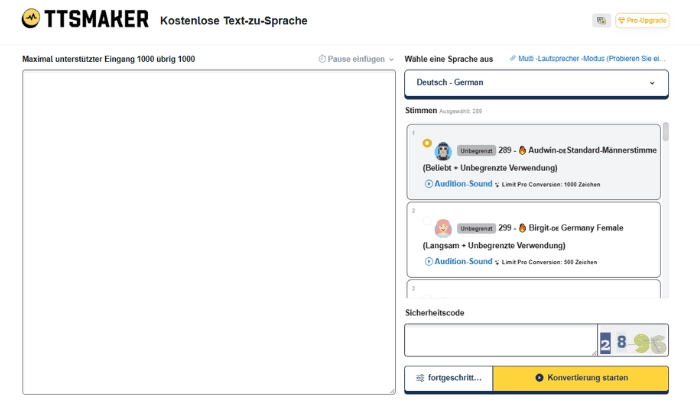Screen dimensions: 700x400
Task: Click the Unbegrenzt badge on voice 299
Action: click(x=477, y=228)
